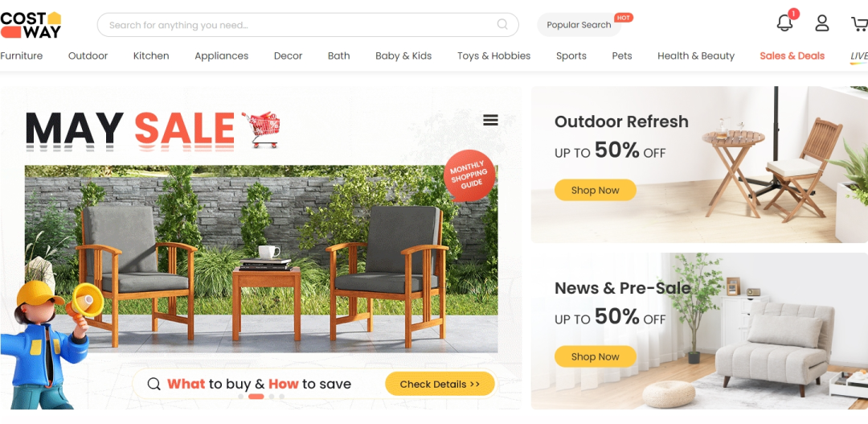Select the last carousel dot indicator

[282, 397]
